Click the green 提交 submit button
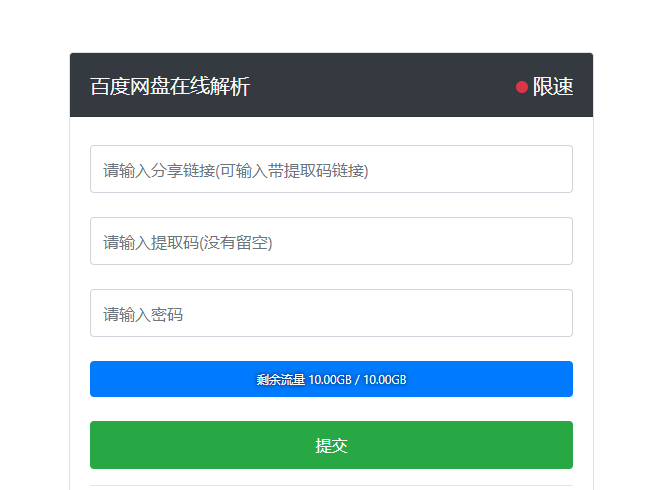The width and height of the screenshot is (649, 490). pos(331,445)
